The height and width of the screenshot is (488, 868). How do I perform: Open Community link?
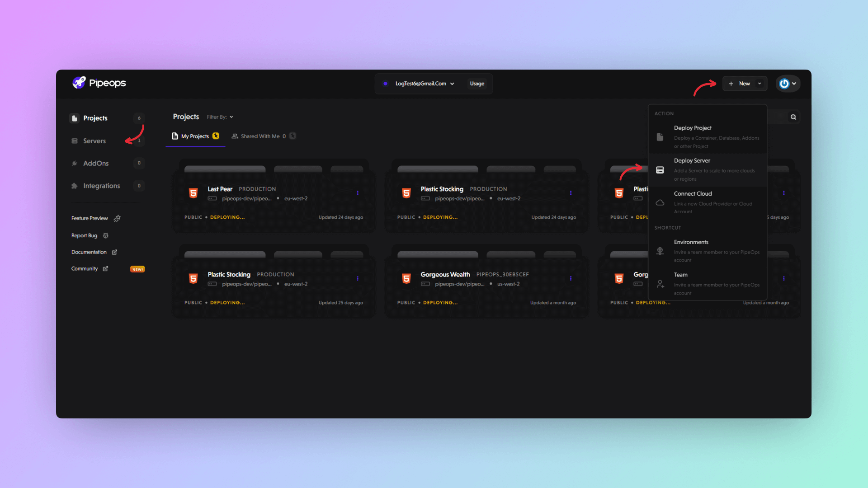tap(85, 268)
